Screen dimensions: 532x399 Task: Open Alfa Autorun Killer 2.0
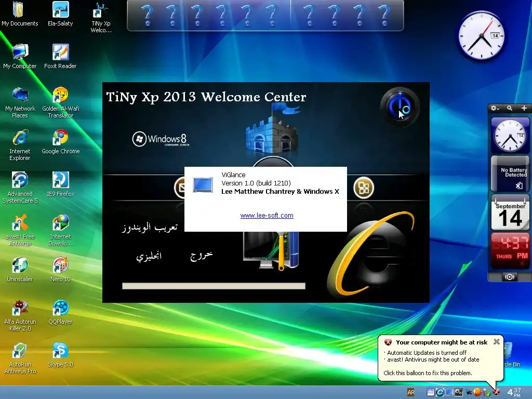pyautogui.click(x=20, y=315)
